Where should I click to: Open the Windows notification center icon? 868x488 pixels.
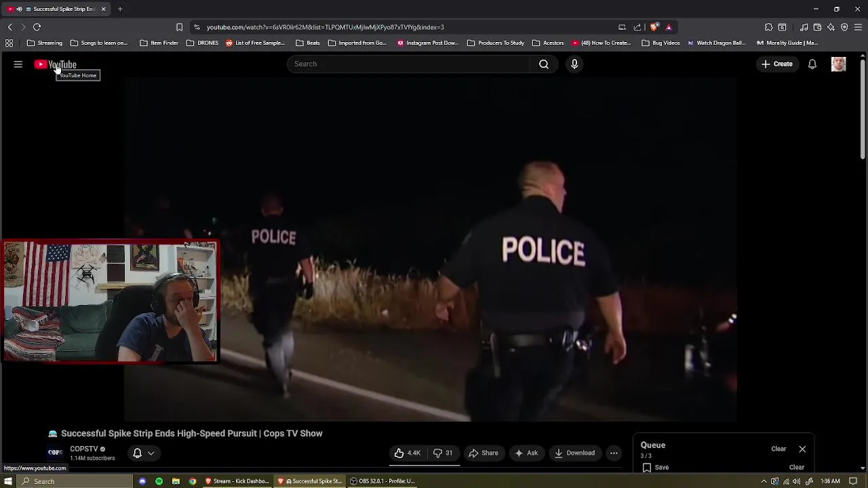(853, 481)
